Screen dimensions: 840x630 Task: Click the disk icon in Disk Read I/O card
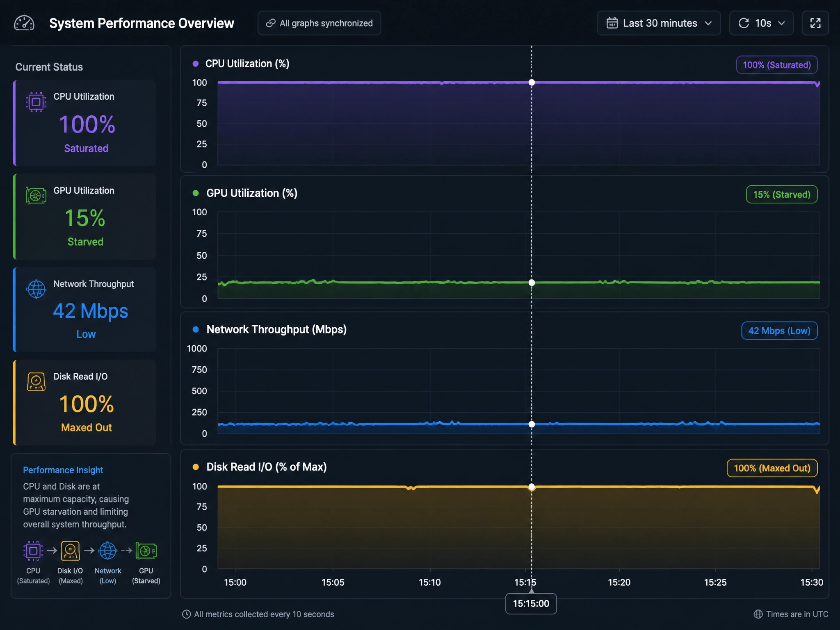36,382
